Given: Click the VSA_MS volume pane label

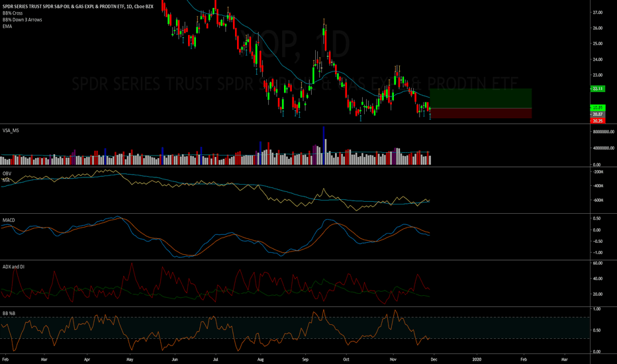Looking at the screenshot, I should [x=11, y=130].
